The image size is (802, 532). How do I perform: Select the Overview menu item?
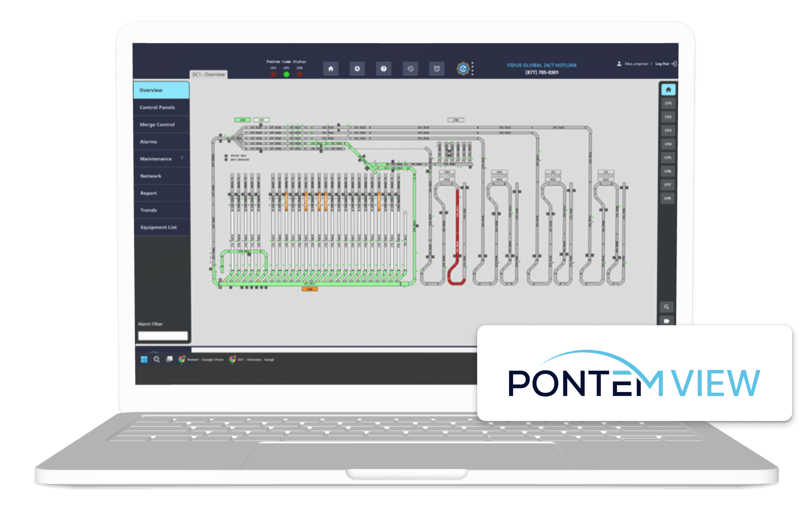pos(161,90)
